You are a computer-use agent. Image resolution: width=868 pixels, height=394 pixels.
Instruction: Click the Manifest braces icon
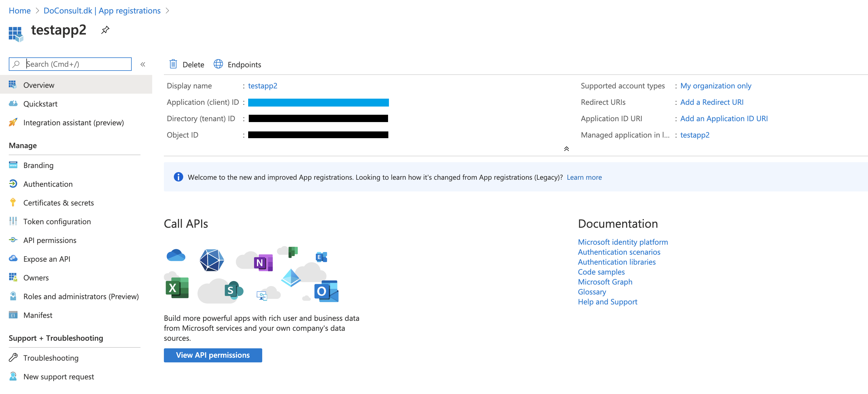(x=13, y=315)
